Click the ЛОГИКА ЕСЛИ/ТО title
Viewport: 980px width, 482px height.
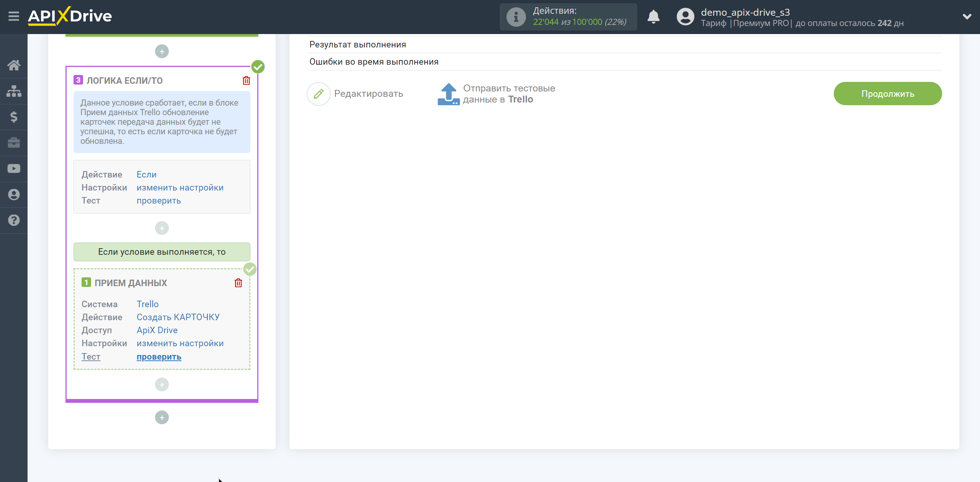[x=124, y=81]
